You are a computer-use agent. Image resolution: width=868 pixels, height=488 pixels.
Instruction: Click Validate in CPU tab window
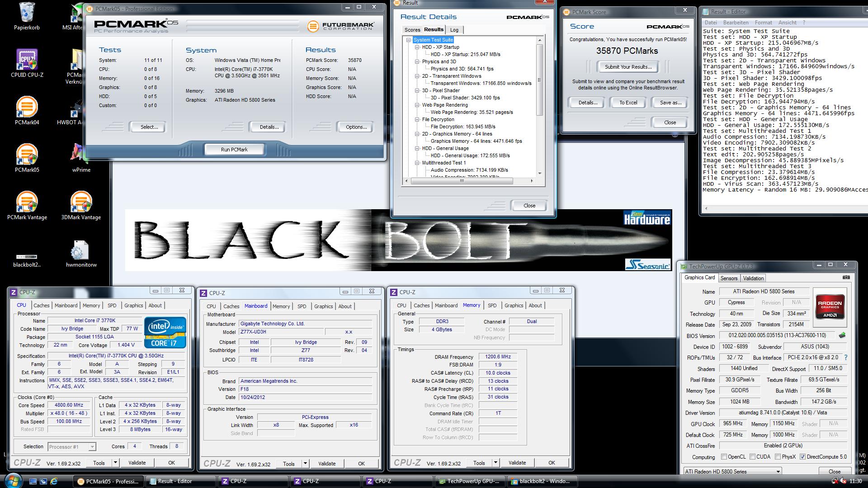coord(137,463)
